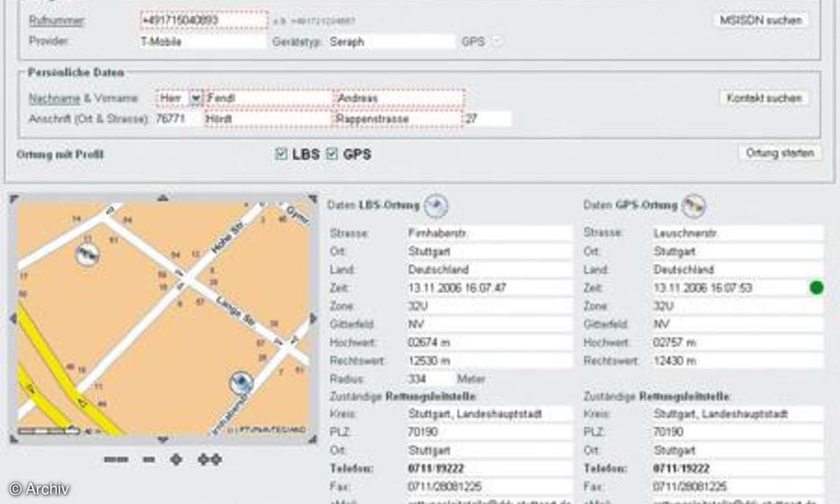Click the Ortung mit Profil label
The image size is (840, 504).
coord(59,154)
